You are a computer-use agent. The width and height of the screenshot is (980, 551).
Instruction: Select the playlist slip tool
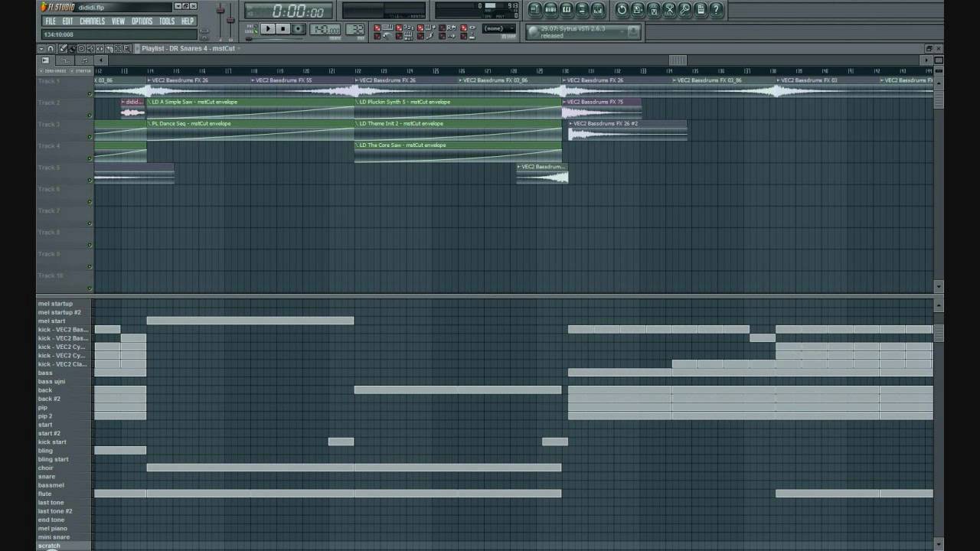tap(100, 48)
